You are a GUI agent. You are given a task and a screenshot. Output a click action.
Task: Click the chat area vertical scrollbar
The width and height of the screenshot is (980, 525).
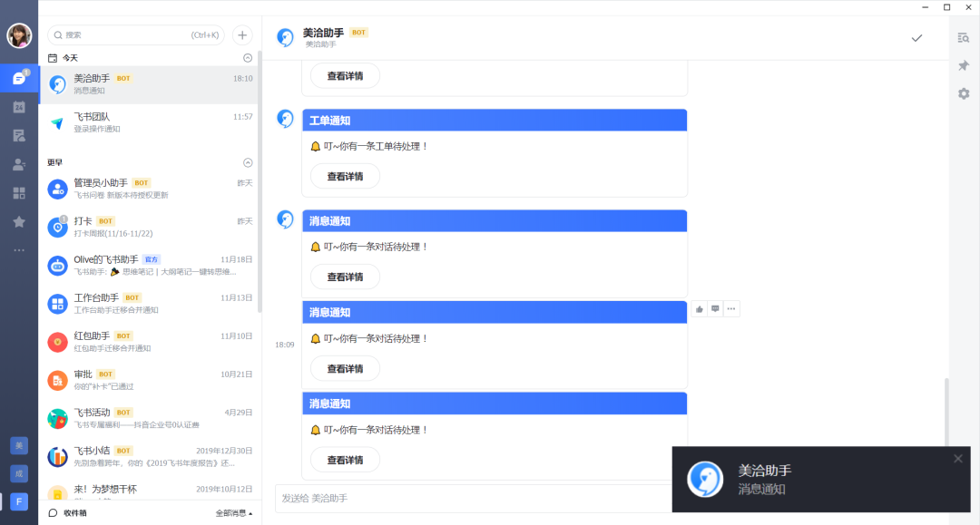946,412
